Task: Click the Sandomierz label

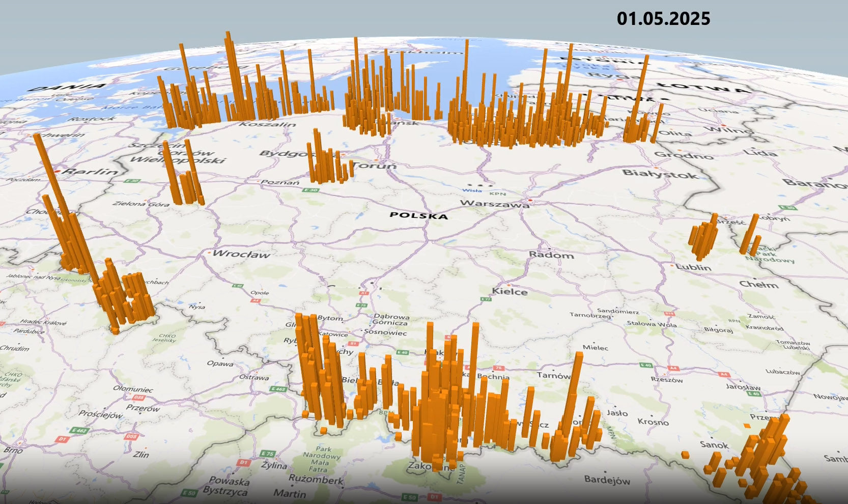Action: click(x=618, y=311)
